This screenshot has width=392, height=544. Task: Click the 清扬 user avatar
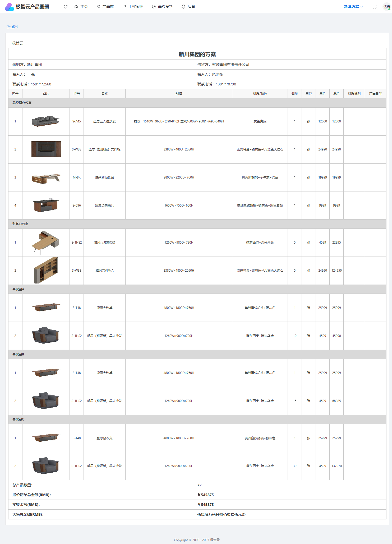click(x=386, y=7)
